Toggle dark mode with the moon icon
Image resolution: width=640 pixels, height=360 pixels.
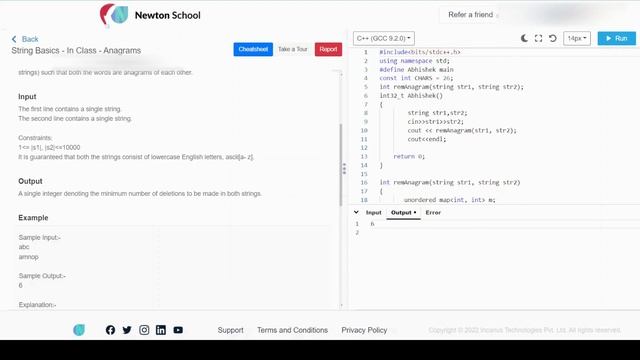pyautogui.click(x=524, y=38)
